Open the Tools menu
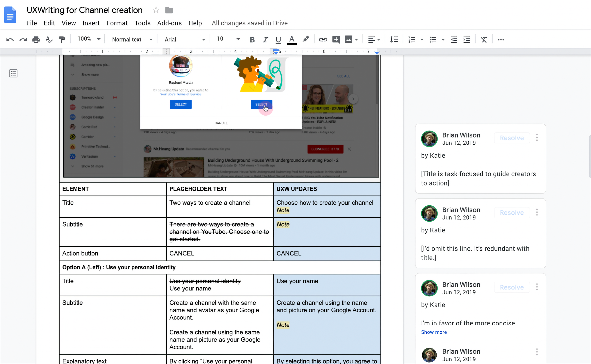This screenshot has height=364, width=591. [142, 23]
